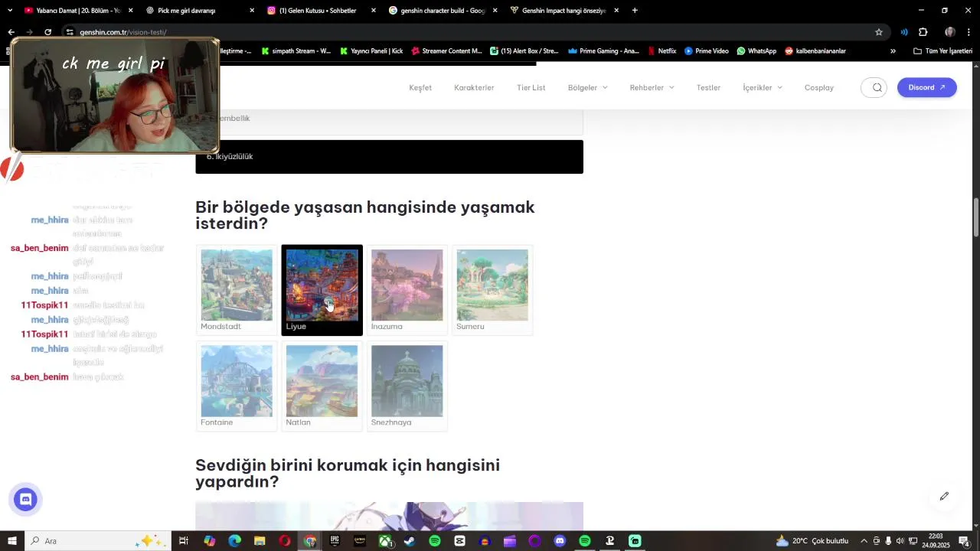980x551 pixels.
Task: Open the volume control in tray
Action: pos(900,541)
